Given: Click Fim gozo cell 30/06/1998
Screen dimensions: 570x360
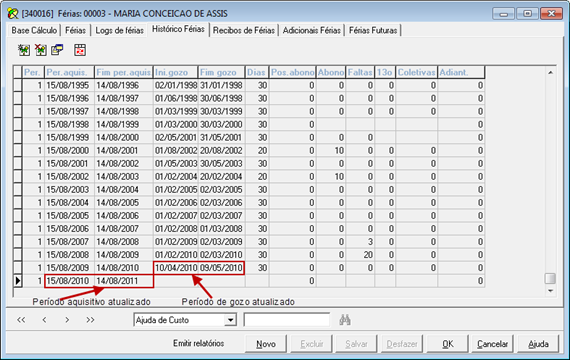Looking at the screenshot, I should coord(221,98).
